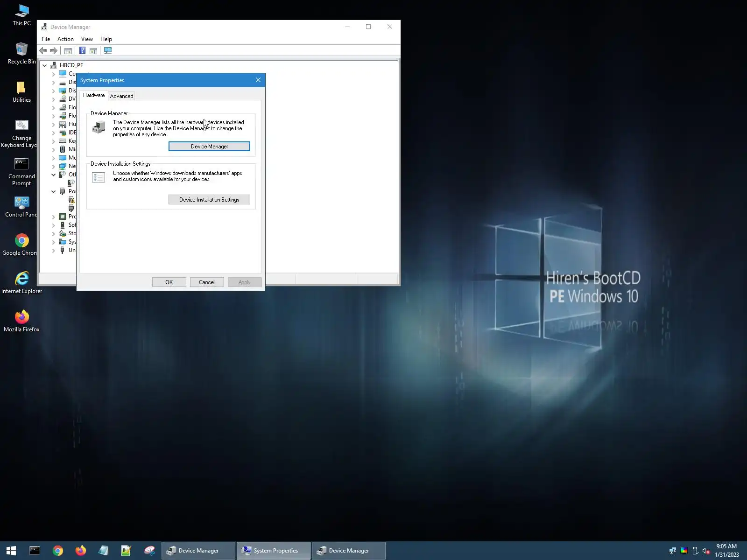Select the unknown device under Other devices
This screenshot has width=747, height=560.
(x=71, y=183)
